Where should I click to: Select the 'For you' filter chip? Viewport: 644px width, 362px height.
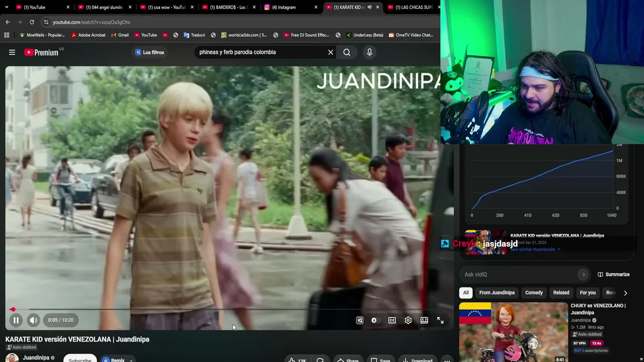pos(588,293)
